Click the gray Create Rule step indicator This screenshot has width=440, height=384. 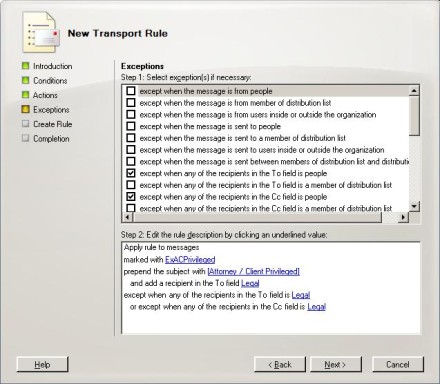click(25, 124)
